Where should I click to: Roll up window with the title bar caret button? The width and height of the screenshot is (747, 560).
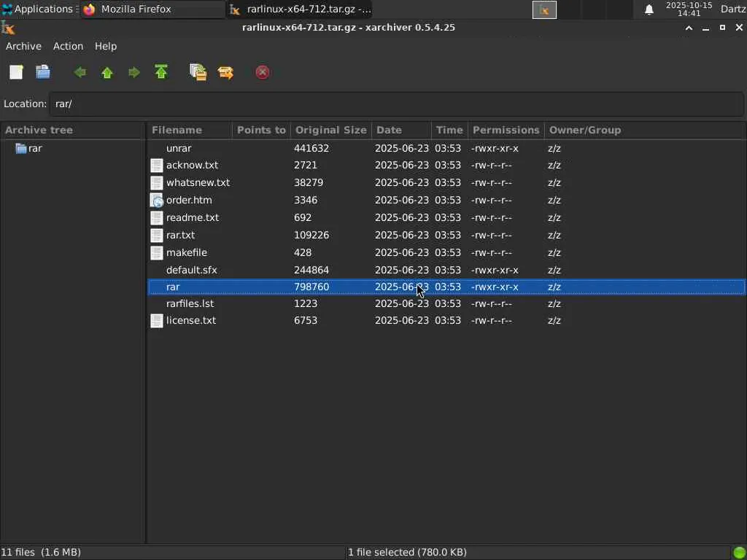(x=689, y=28)
